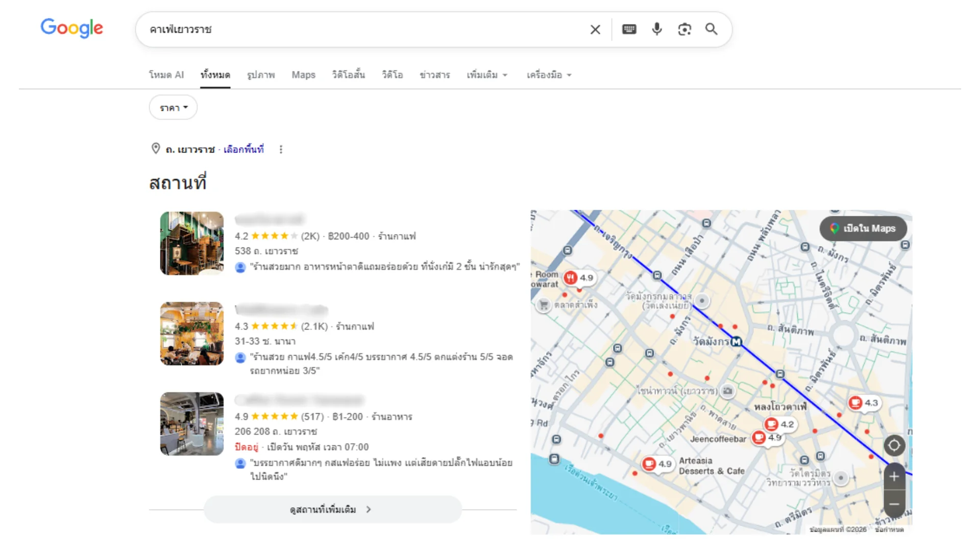Screen dimensions: 980x551
Task: Center map on my location icon
Action: coord(894,445)
